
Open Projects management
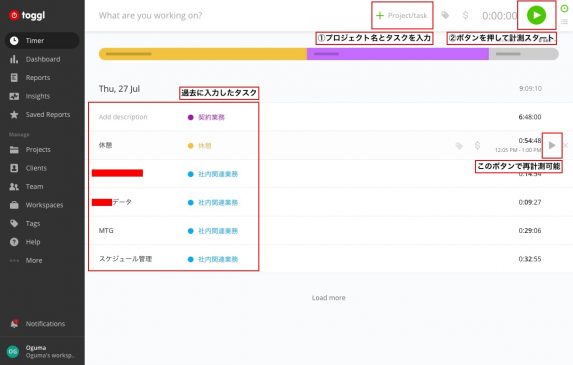[x=38, y=149]
